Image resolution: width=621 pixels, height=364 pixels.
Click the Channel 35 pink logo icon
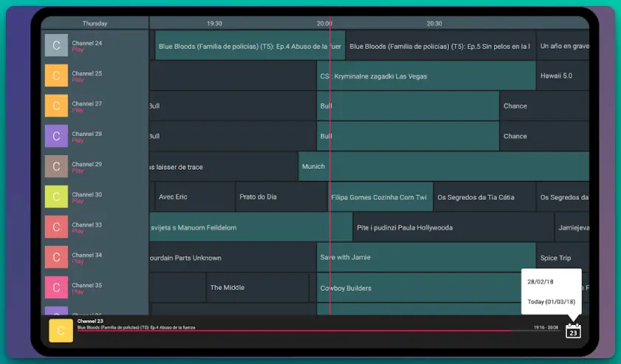pyautogui.click(x=56, y=287)
